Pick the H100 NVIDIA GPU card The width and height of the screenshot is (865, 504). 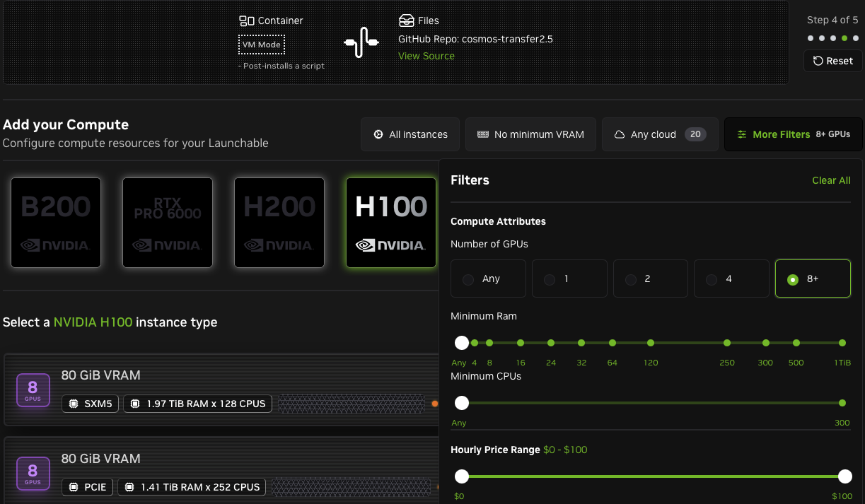(x=391, y=223)
